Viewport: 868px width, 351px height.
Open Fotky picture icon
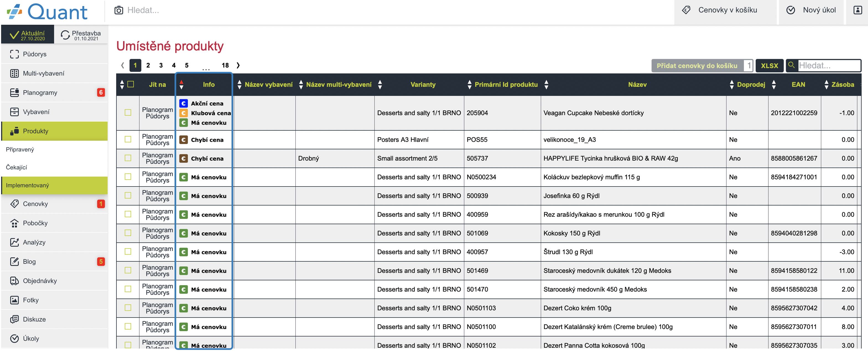click(x=14, y=300)
